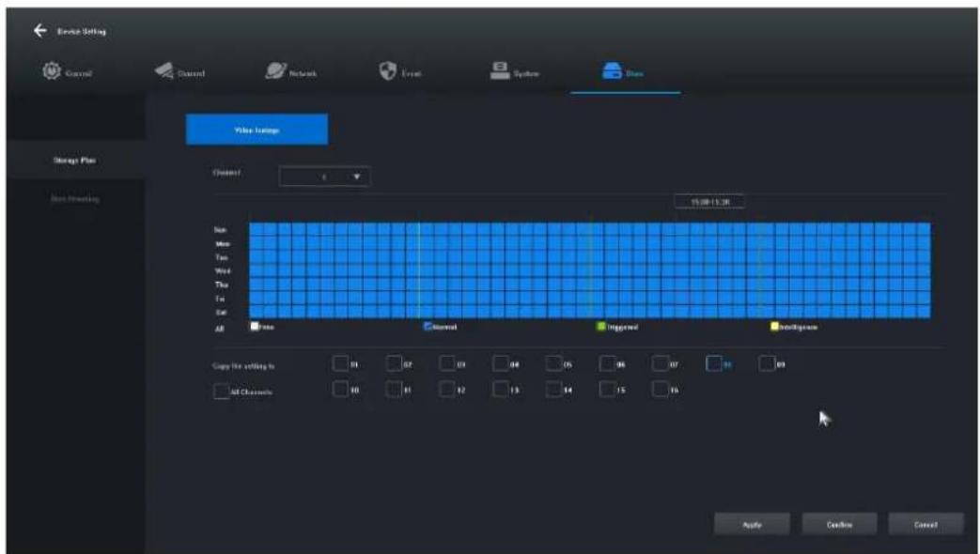The height and width of the screenshot is (554, 980).
Task: Check copy-to channel 10 box
Action: 340,390
